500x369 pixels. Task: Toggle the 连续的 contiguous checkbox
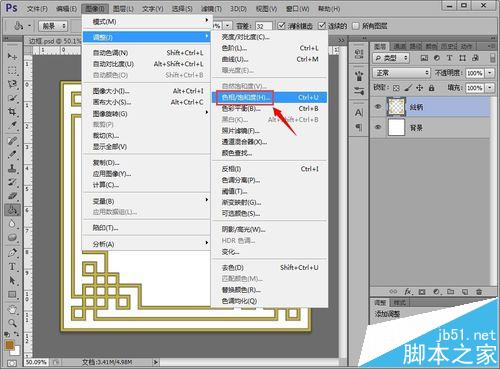(322, 26)
